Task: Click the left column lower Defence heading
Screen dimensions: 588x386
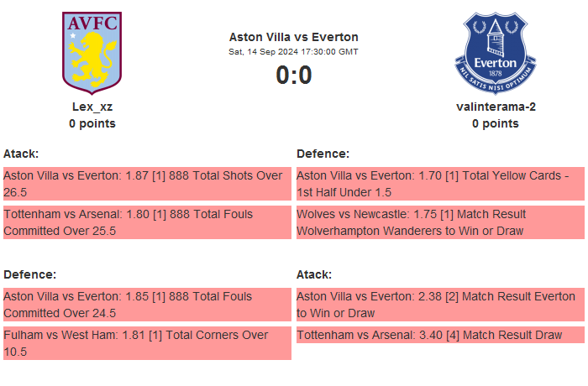Action: 29,274
